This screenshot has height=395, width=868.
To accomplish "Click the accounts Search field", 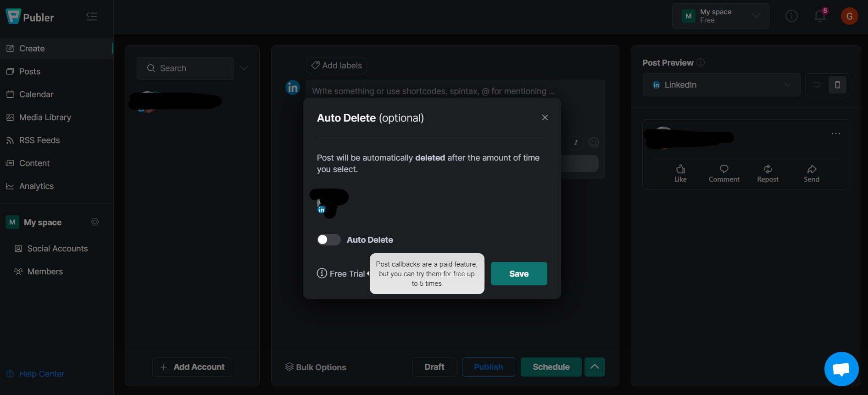I will click(x=185, y=68).
